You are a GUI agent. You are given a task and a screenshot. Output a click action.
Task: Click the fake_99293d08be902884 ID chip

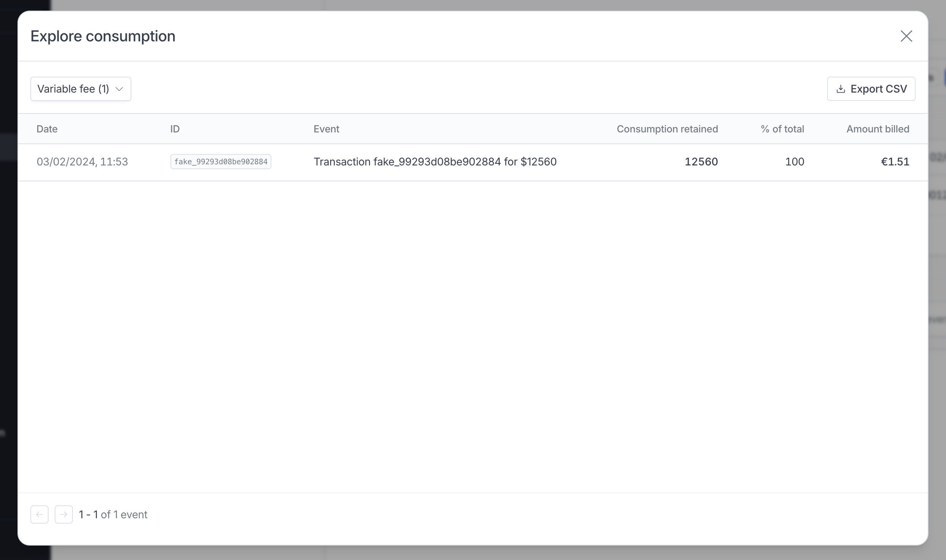221,162
